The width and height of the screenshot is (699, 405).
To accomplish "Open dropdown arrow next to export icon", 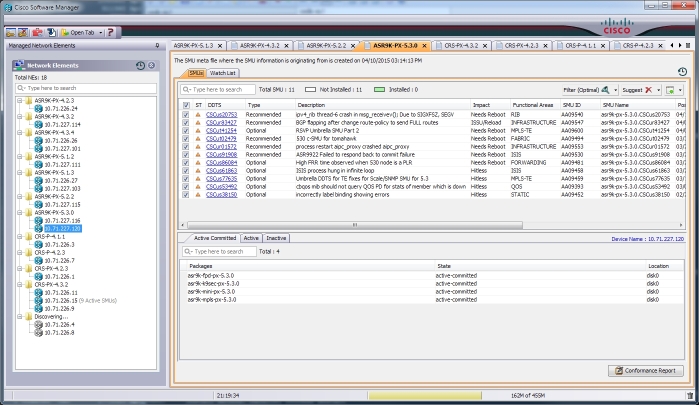I will point(680,90).
